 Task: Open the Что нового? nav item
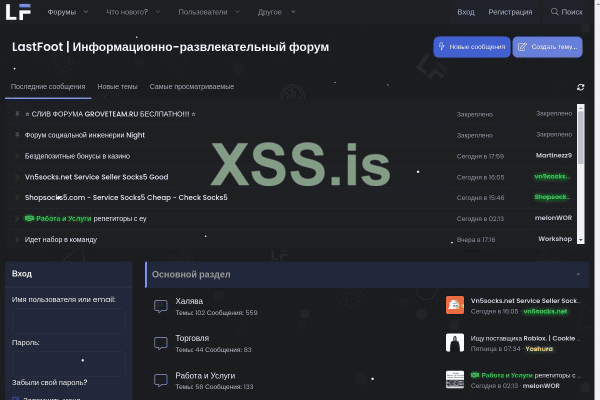point(127,12)
